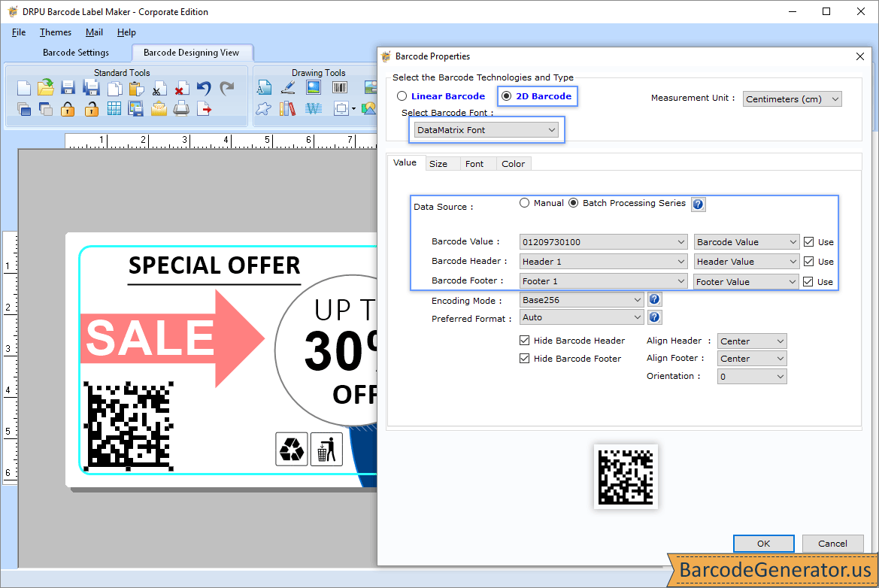The height and width of the screenshot is (588, 879).
Task: Toggle the grid view icon
Action: 114,109
